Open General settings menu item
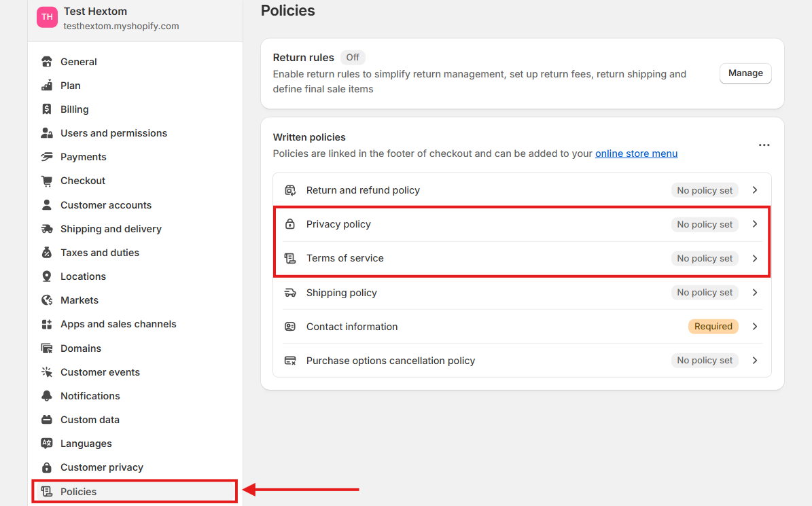Viewport: 812px width, 506px height. pos(135,62)
